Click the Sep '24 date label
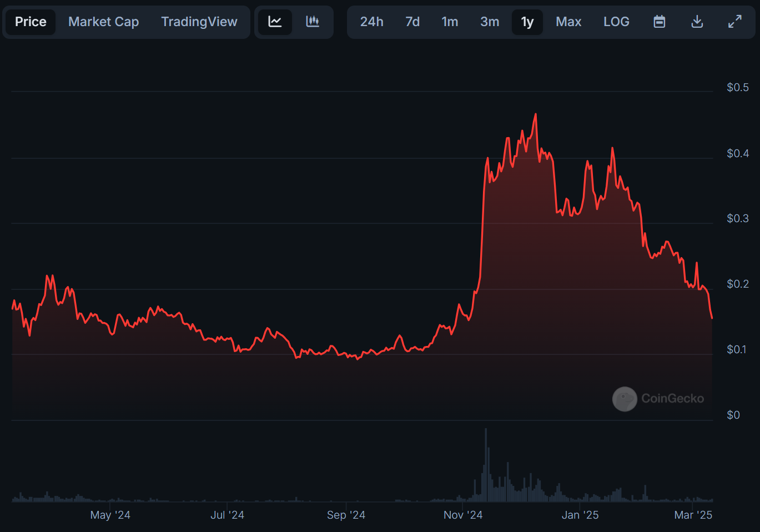 [346, 515]
